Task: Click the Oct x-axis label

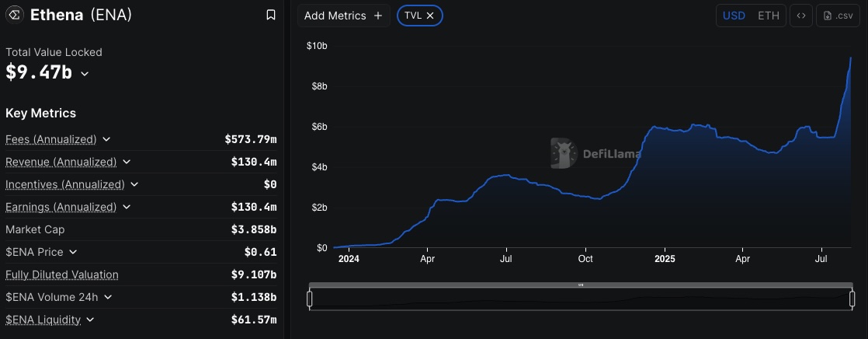Action: 585,259
